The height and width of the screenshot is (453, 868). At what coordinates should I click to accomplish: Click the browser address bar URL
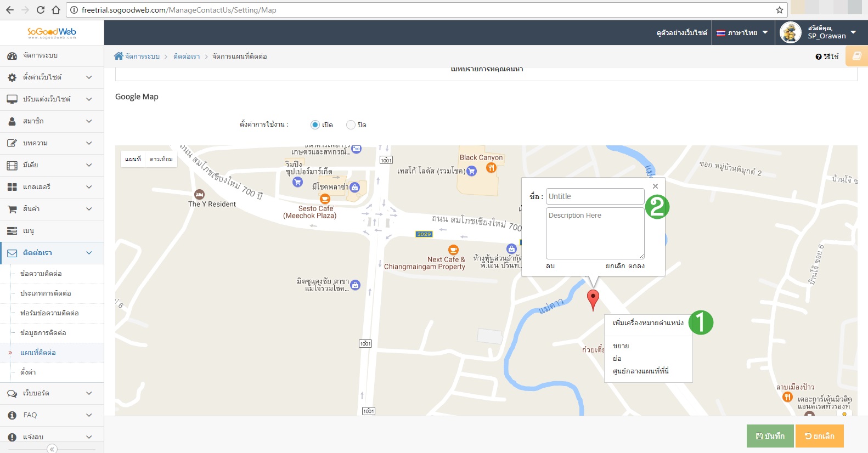click(179, 10)
